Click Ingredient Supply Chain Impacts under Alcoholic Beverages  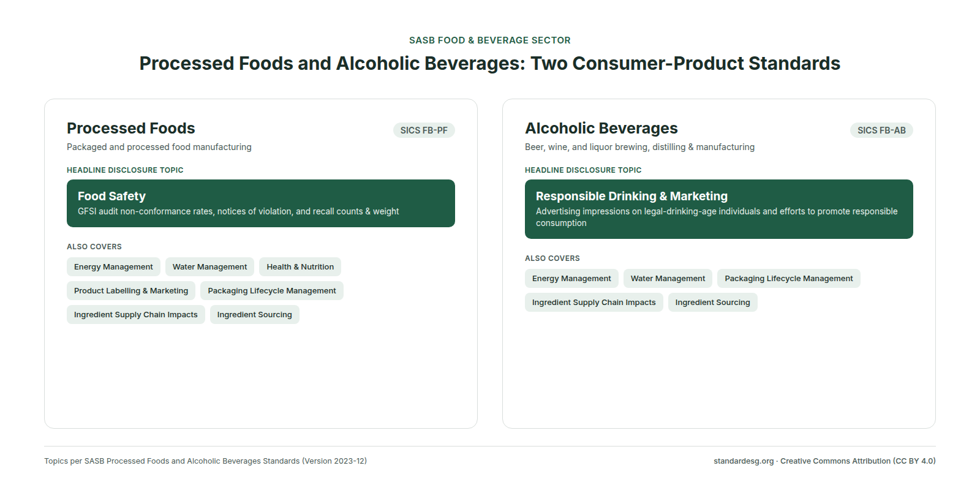(594, 303)
